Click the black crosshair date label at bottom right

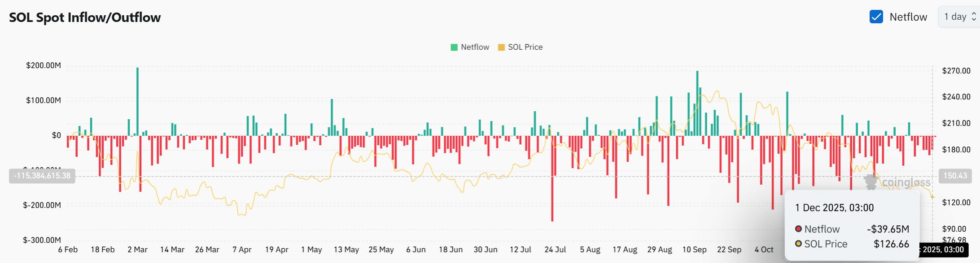tap(942, 250)
